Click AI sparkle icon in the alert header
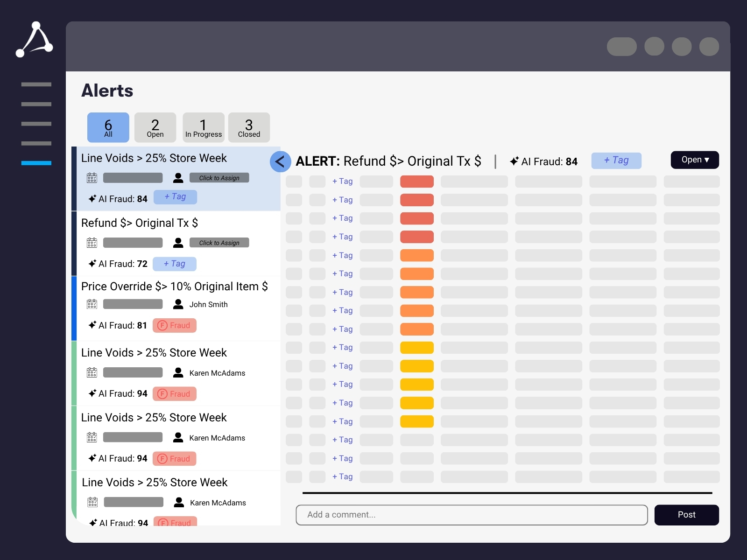 pyautogui.click(x=514, y=161)
